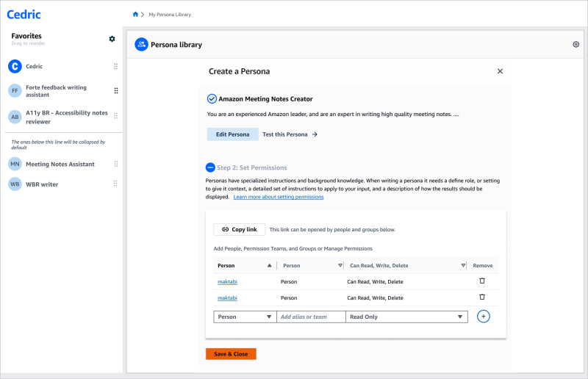This screenshot has width=588, height=379.
Task: Click the add permission plus icon
Action: pos(483,317)
